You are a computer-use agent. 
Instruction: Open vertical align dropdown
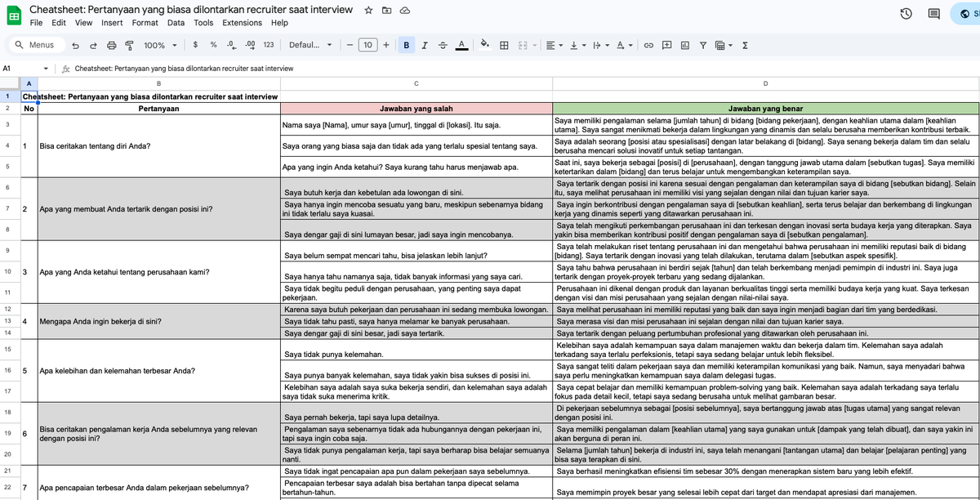[x=577, y=46]
